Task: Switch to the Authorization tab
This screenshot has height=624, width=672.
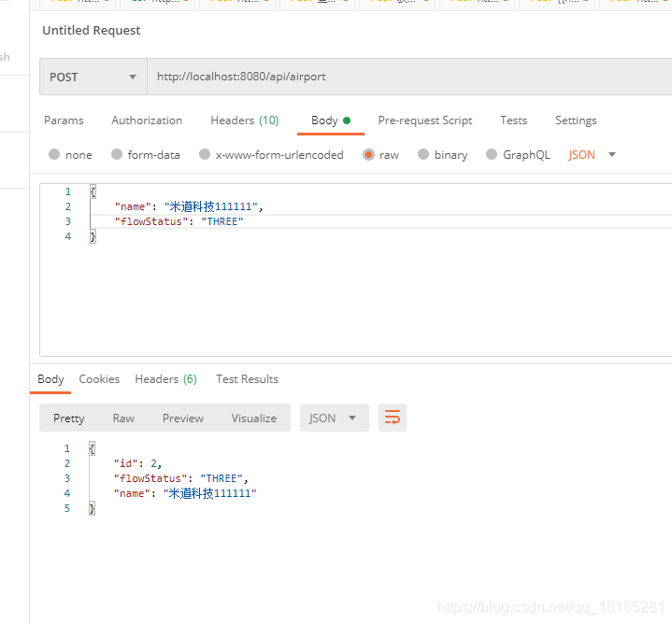Action: click(x=147, y=121)
